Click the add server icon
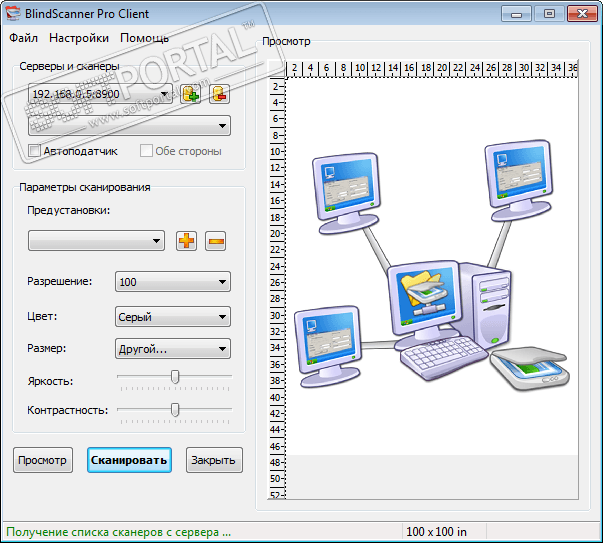This screenshot has width=603, height=543. pos(190,94)
